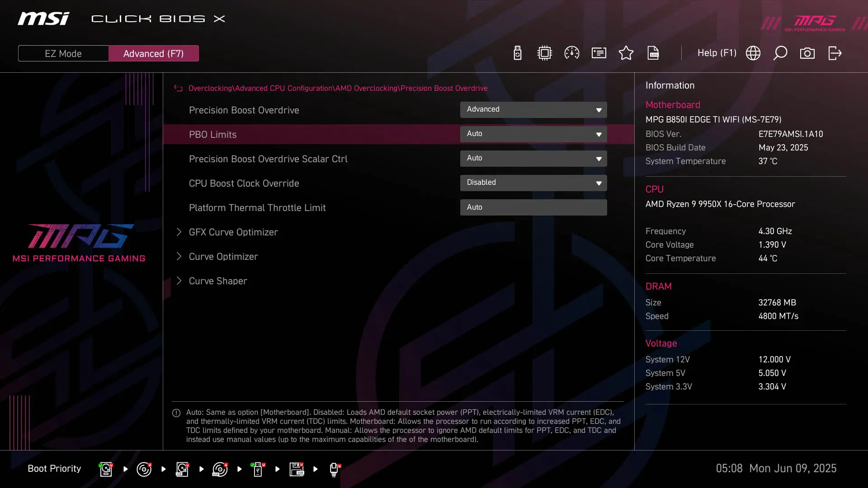Click the info icon beside help description
Image resolution: width=868 pixels, height=488 pixels.
point(176,413)
